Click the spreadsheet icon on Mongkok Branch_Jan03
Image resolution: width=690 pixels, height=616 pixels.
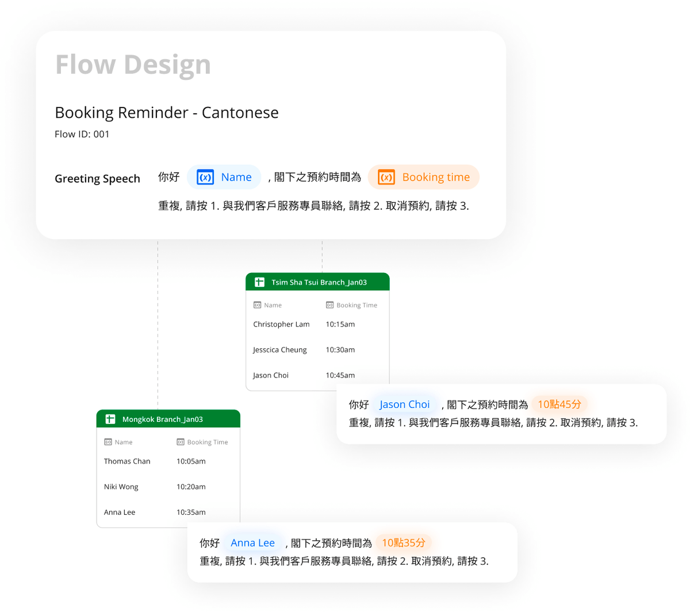110,419
